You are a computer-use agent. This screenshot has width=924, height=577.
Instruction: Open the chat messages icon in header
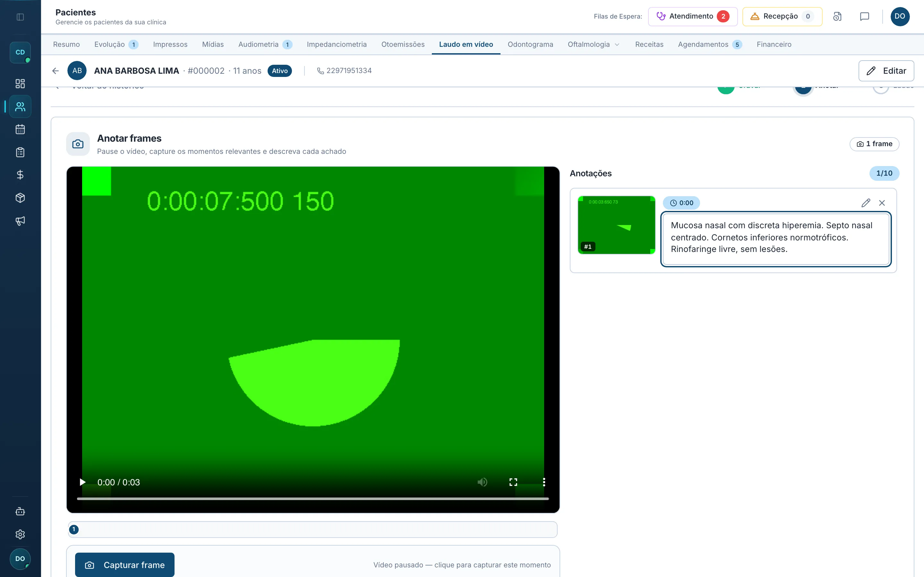[x=864, y=16]
